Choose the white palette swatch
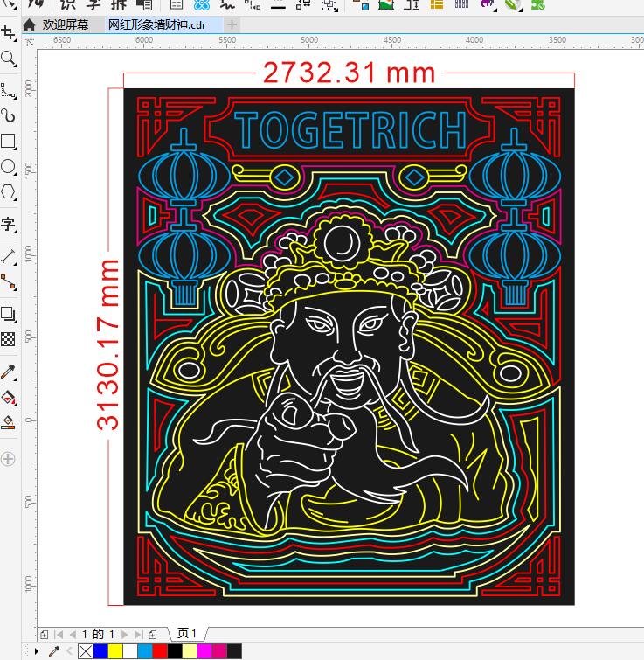 pos(130,651)
